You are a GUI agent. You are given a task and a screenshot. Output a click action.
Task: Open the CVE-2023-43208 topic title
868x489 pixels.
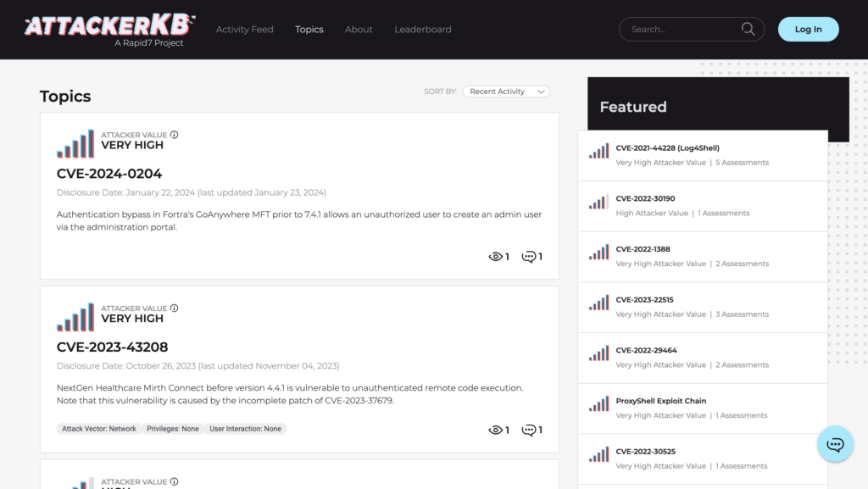click(x=113, y=347)
